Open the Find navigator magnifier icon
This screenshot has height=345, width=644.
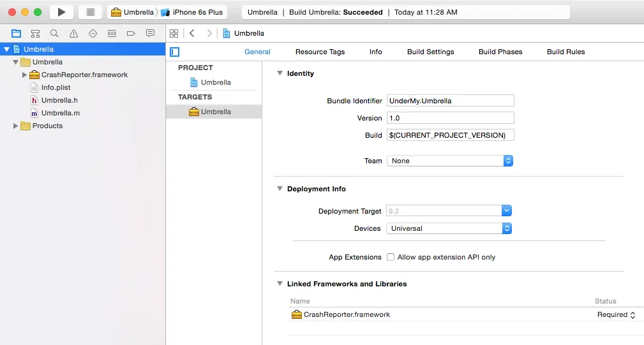point(54,33)
